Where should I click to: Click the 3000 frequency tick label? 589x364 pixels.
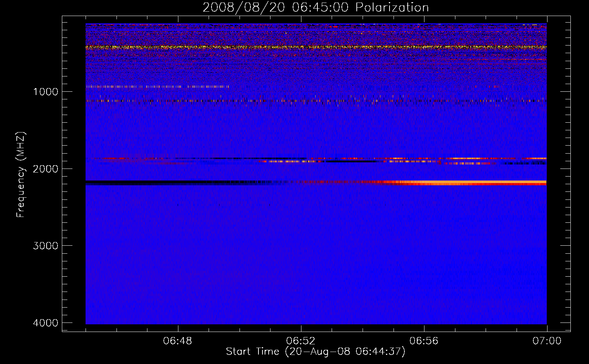[46, 246]
